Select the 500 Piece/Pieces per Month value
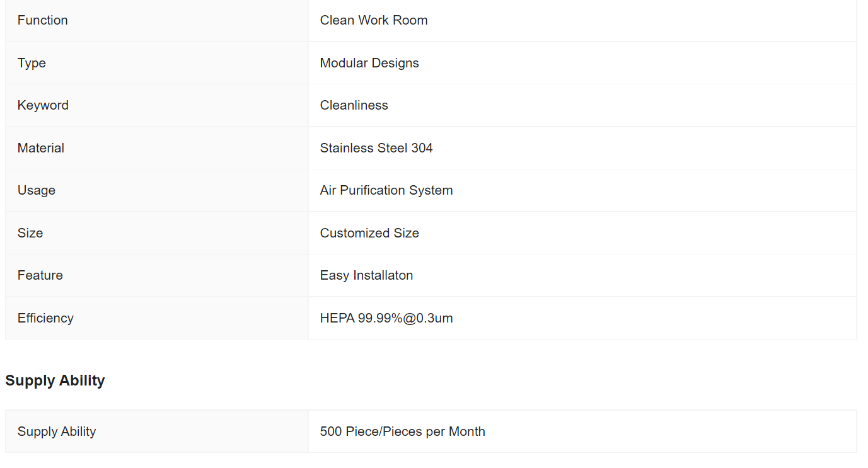This screenshot has width=868, height=468. click(x=403, y=431)
